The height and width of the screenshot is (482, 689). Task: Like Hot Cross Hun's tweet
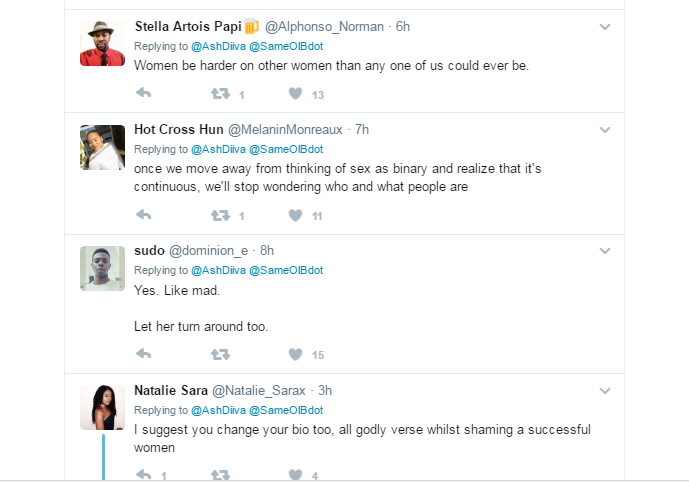coord(295,215)
